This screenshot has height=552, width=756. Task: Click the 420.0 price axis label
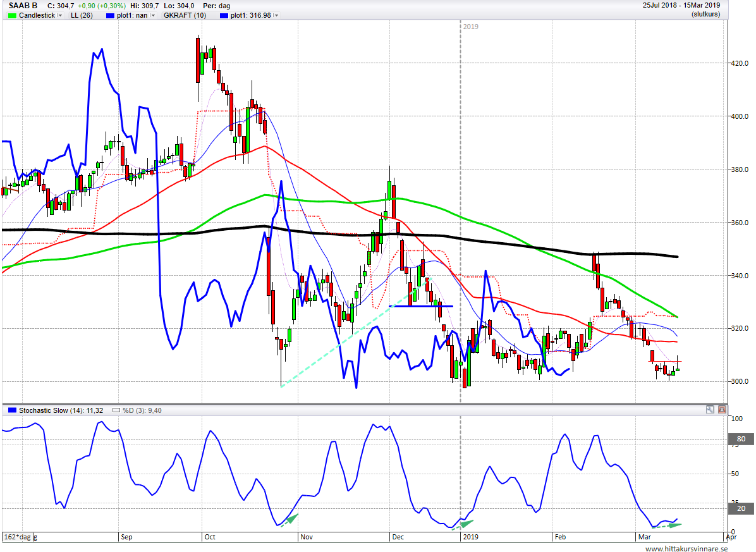tap(739, 63)
